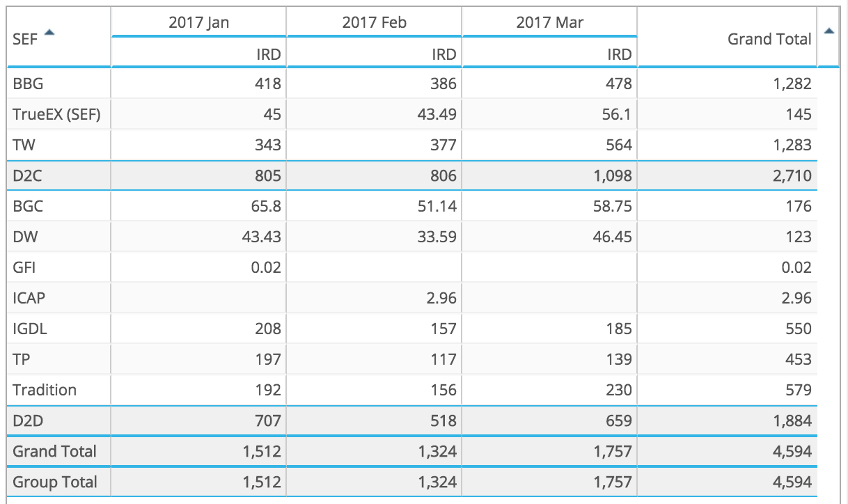Select the TrueEX (SEF) row label

56,114
